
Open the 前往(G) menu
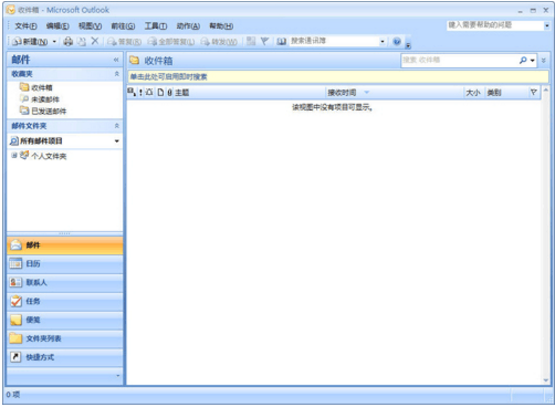[x=123, y=26]
